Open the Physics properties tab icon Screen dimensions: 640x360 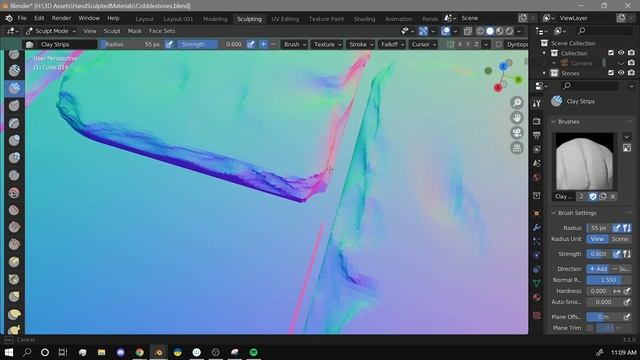tap(537, 255)
